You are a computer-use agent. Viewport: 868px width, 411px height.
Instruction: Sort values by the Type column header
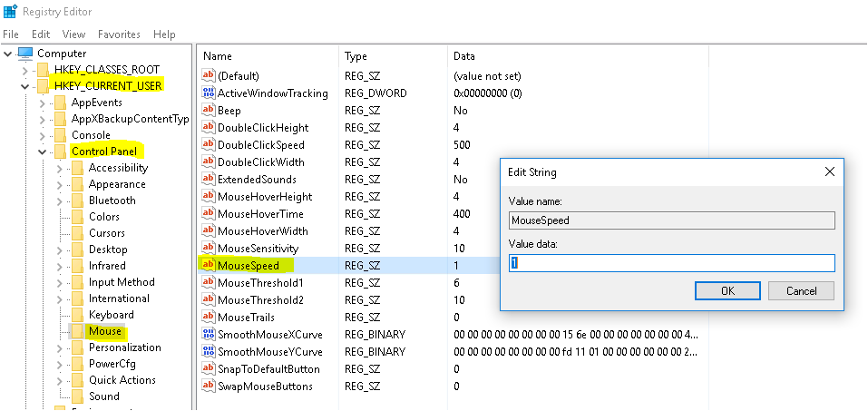click(356, 56)
